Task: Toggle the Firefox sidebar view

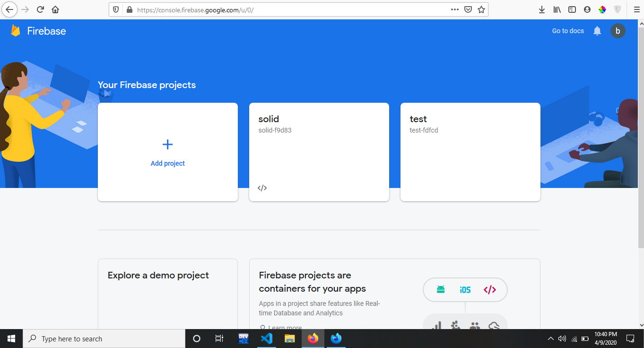Action: (x=572, y=9)
